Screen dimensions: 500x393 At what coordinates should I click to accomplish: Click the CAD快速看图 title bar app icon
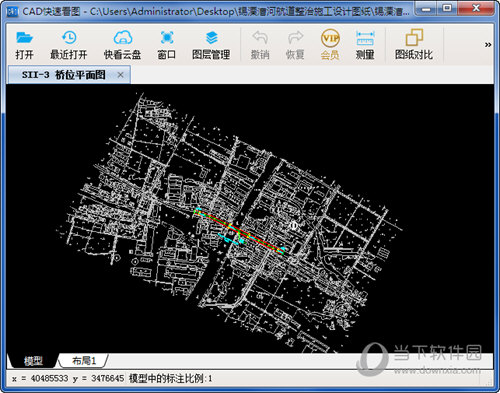coord(13,12)
